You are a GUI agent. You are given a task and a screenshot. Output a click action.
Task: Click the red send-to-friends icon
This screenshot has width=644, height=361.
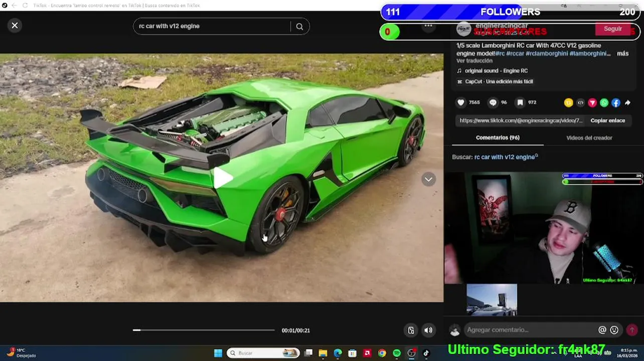pyautogui.click(x=592, y=103)
